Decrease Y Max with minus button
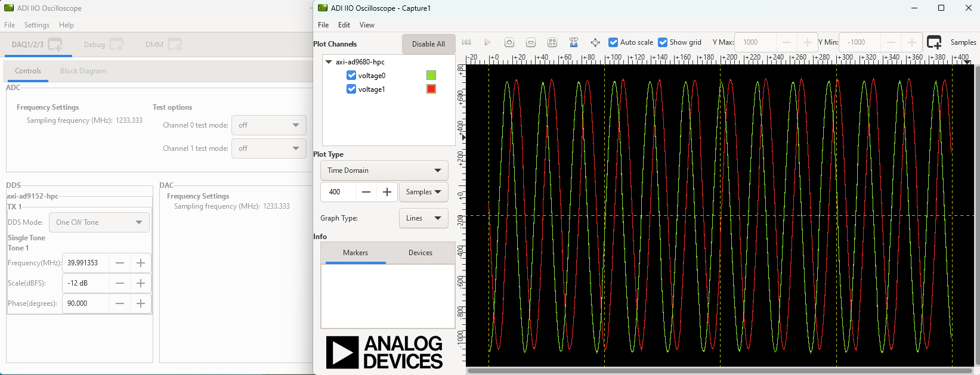This screenshot has height=375, width=980. coord(787,42)
